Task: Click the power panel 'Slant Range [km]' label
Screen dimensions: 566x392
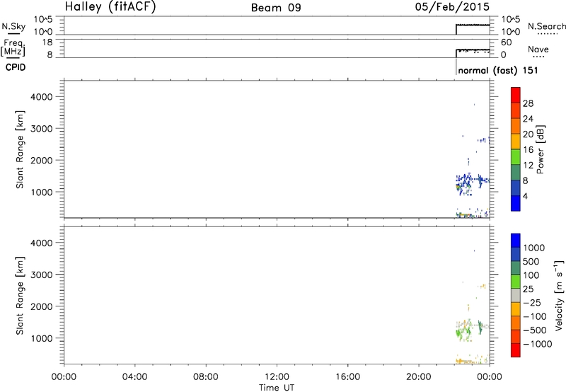Action: point(20,149)
